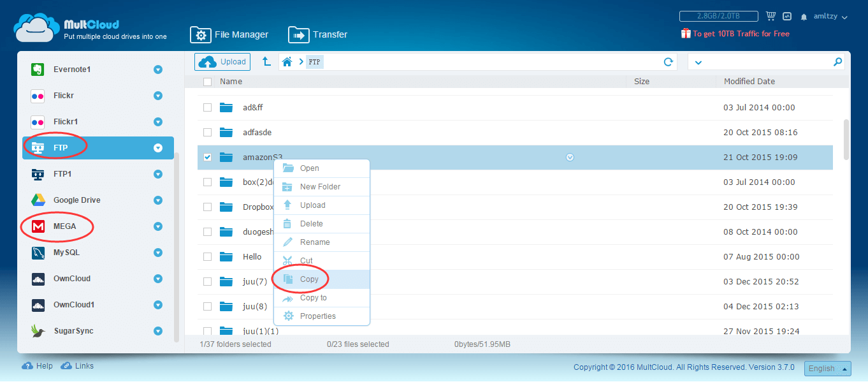Check the adfasde folder checkbox
The height and width of the screenshot is (382, 868).
point(207,132)
